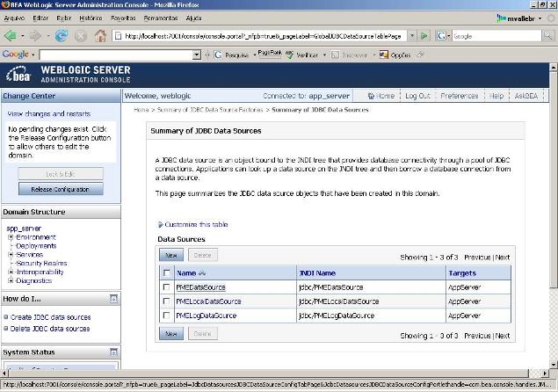Expand the Environment tree node
Image resolution: width=558 pixels, height=392 pixels.
(11, 237)
